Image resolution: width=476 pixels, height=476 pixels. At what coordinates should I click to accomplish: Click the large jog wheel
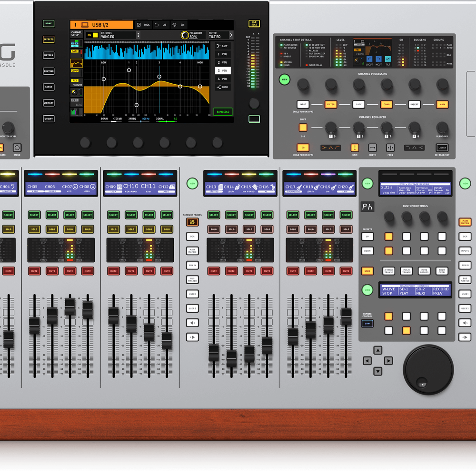coord(428,369)
